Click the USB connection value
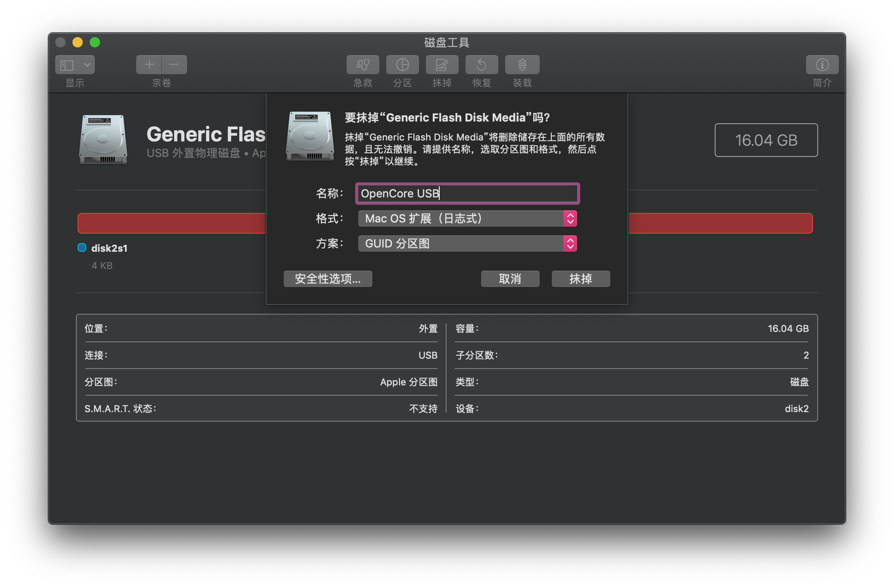 click(x=428, y=355)
